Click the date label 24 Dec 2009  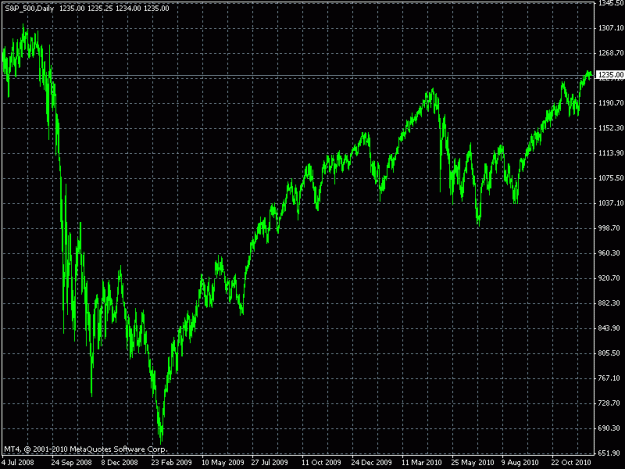[371, 463]
